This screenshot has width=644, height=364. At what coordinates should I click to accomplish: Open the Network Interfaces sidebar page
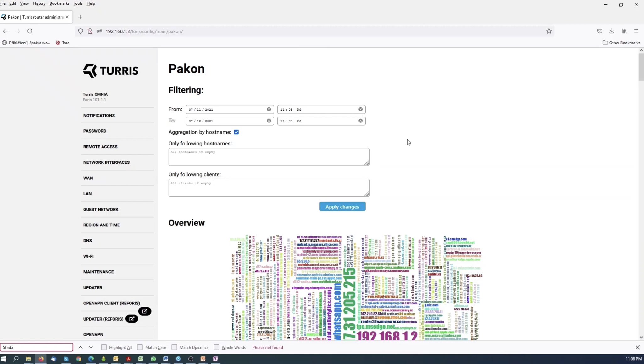pos(106,162)
